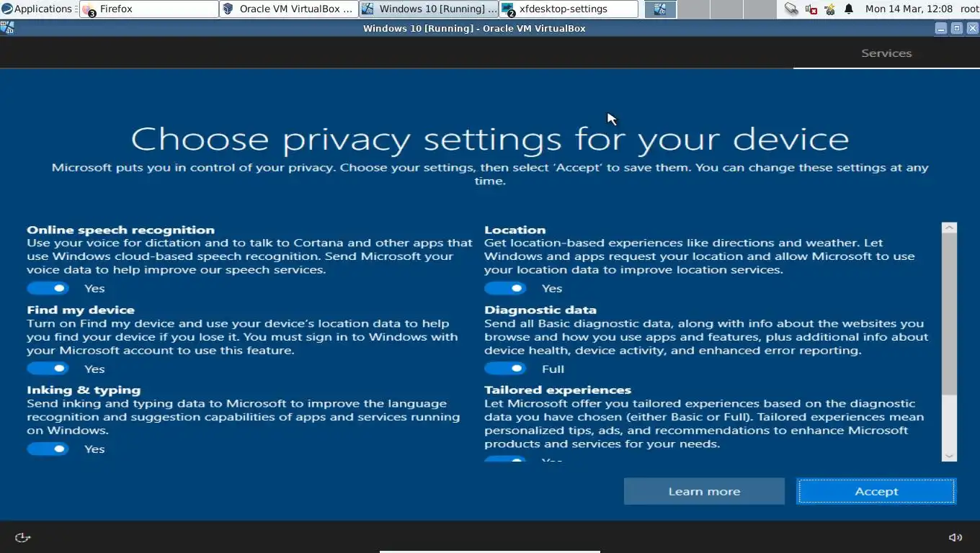Click the Tailored experiences heading
The height and width of the screenshot is (553, 980).
point(558,390)
